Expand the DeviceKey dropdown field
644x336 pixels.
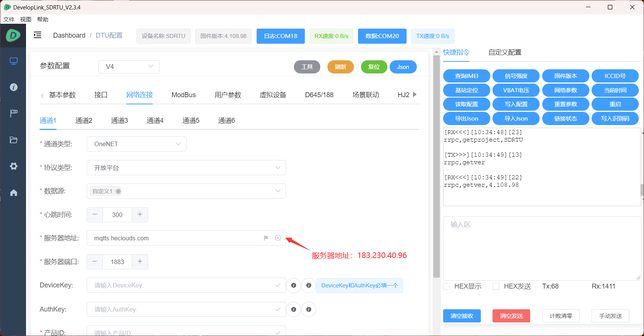[186, 285]
